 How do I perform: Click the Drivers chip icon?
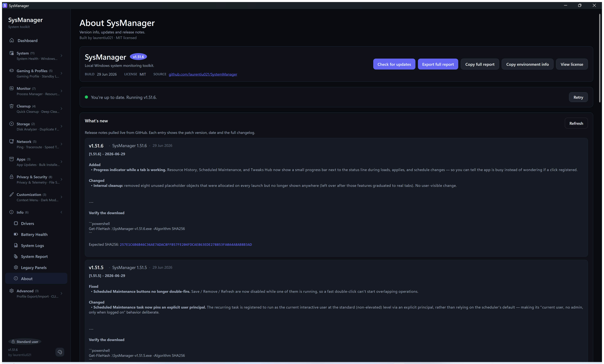(16, 223)
